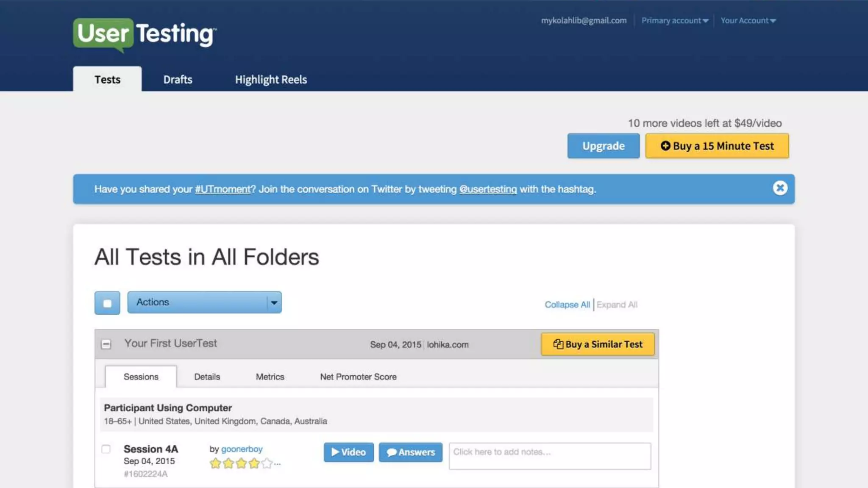
Task: Play the Session 4A video
Action: pos(348,452)
